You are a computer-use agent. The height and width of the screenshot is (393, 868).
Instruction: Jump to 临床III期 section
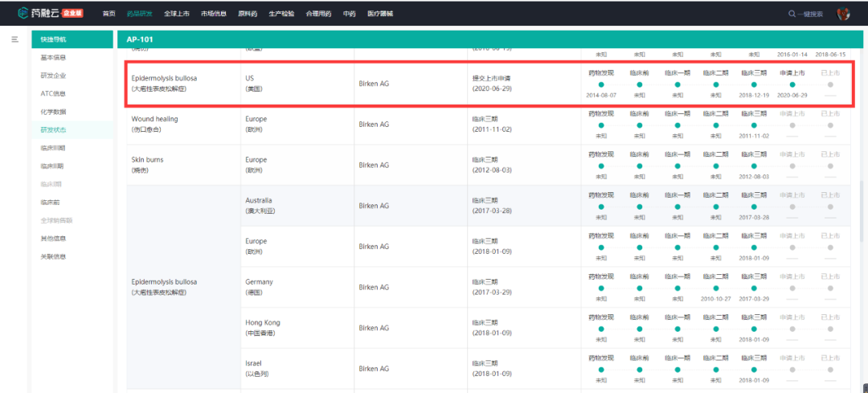point(52,148)
